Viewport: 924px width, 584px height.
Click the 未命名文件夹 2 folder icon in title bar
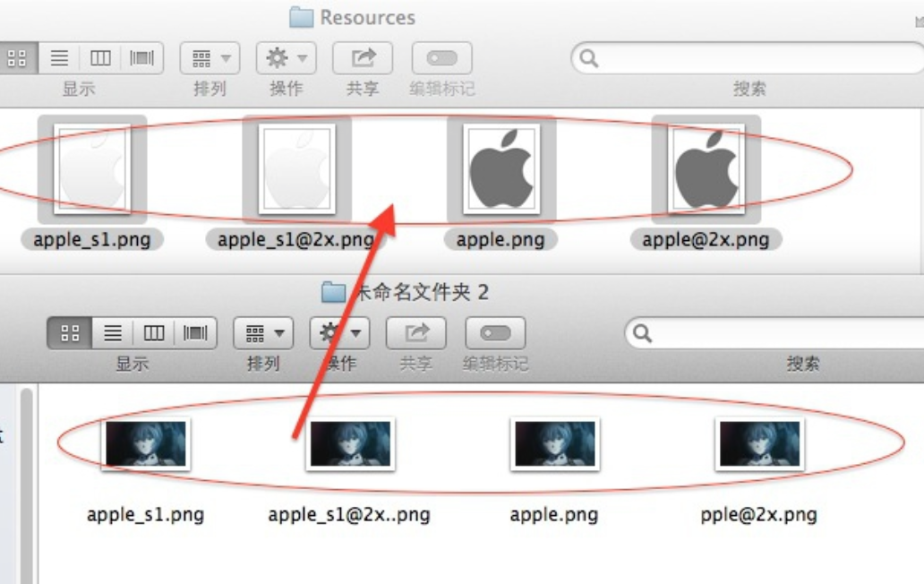334,292
